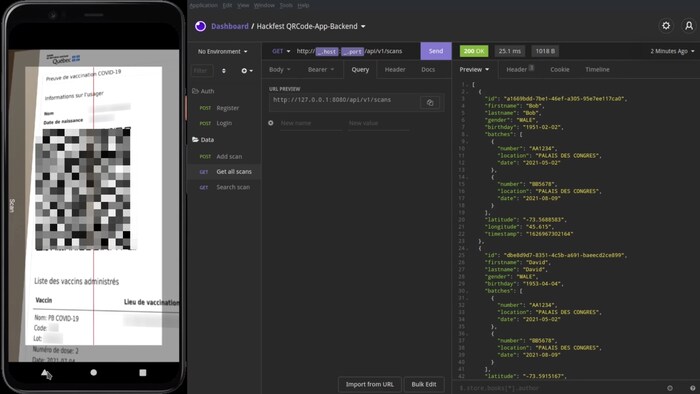Viewport: 700px width, 394px height.
Task: Click the "firstname": "David" JSON line
Action: tap(518, 262)
